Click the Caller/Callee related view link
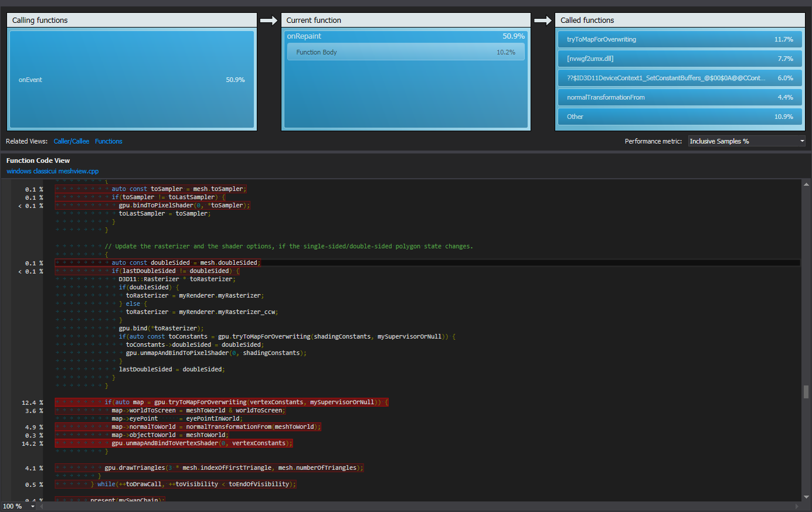 point(72,141)
